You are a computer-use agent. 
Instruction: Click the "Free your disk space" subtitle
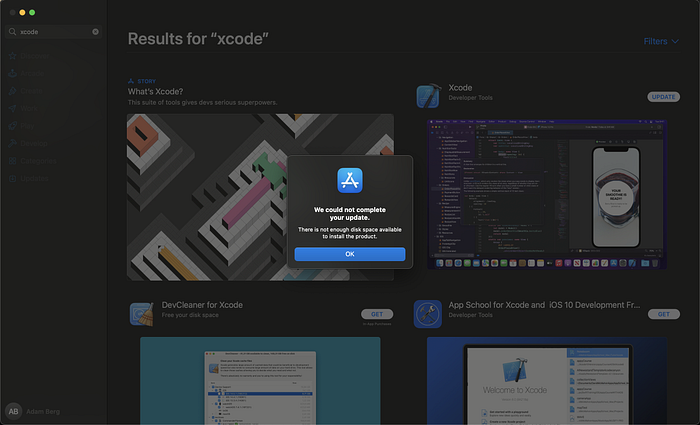pos(190,315)
